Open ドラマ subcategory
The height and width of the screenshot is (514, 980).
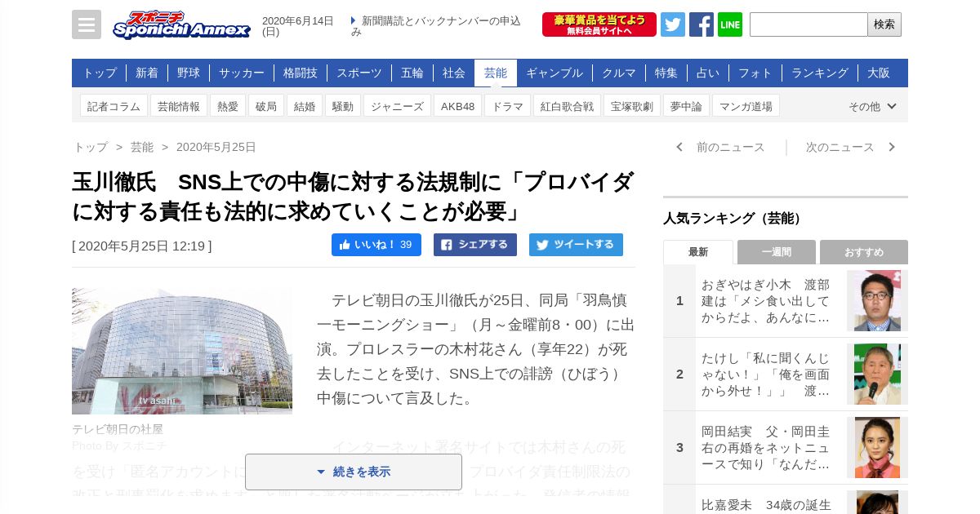point(508,106)
